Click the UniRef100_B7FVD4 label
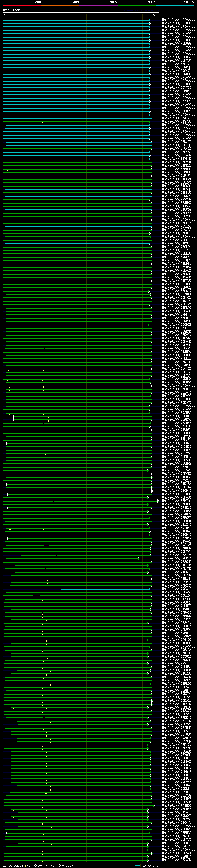Screen dimensions: 197x868 coord(176,162)
